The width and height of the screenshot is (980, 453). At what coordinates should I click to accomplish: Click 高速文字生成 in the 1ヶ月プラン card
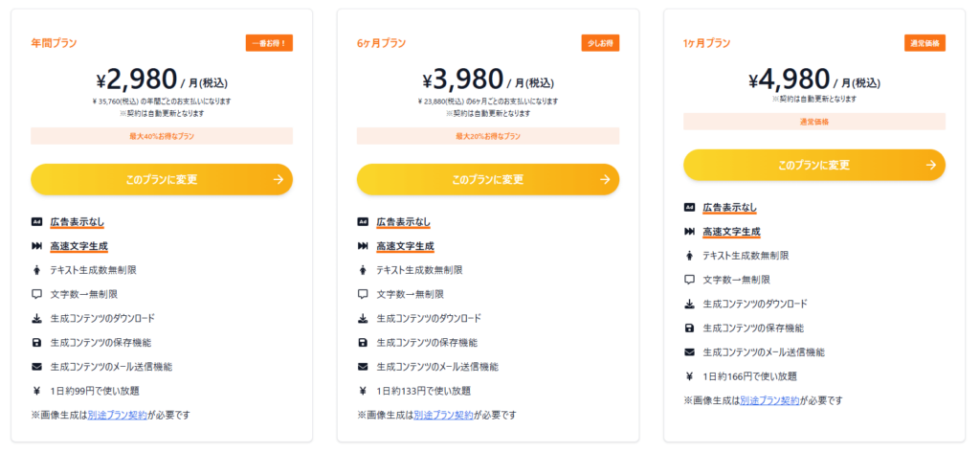(731, 232)
